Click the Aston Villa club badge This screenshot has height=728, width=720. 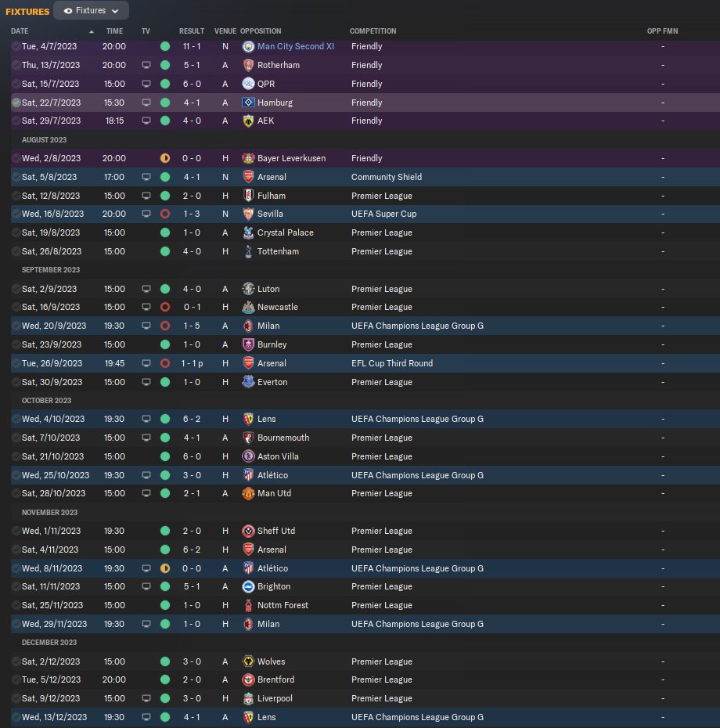click(248, 456)
